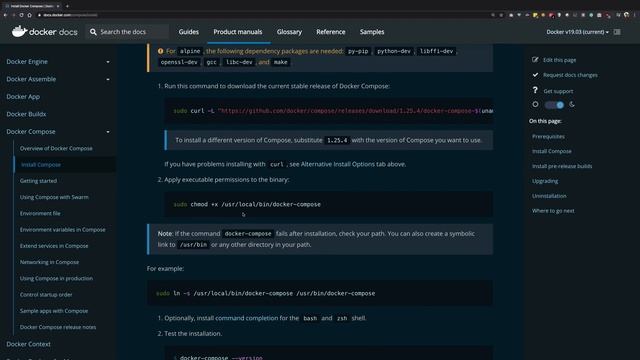The width and height of the screenshot is (640, 360).
Task: Click the docs.docker.com address bar
Action: [x=261, y=15]
